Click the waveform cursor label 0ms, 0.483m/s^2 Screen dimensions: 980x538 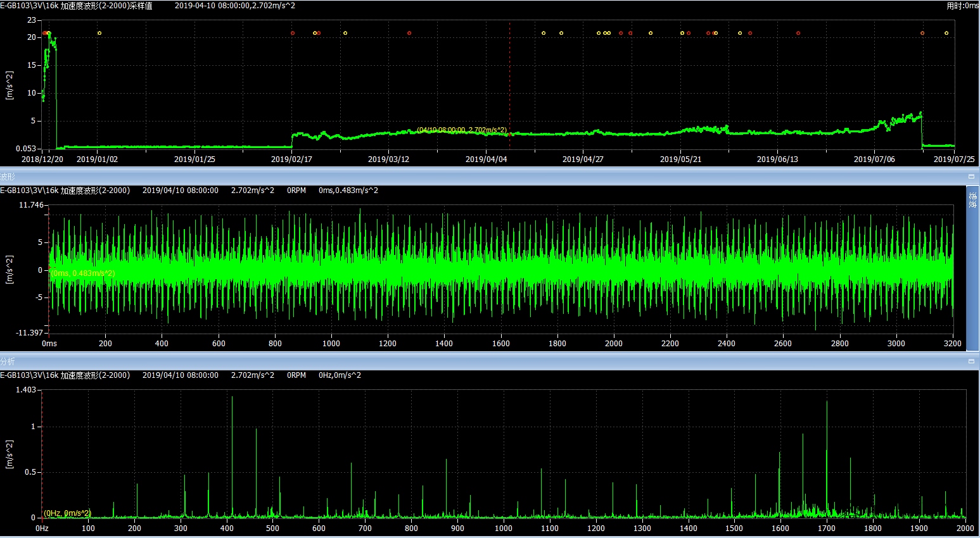pyautogui.click(x=82, y=273)
